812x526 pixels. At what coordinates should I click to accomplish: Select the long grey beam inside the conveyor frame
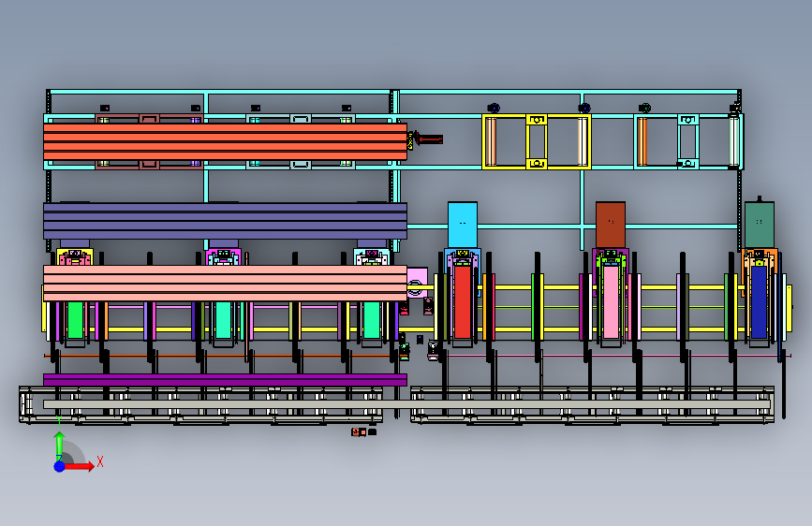pyautogui.click(x=406, y=404)
